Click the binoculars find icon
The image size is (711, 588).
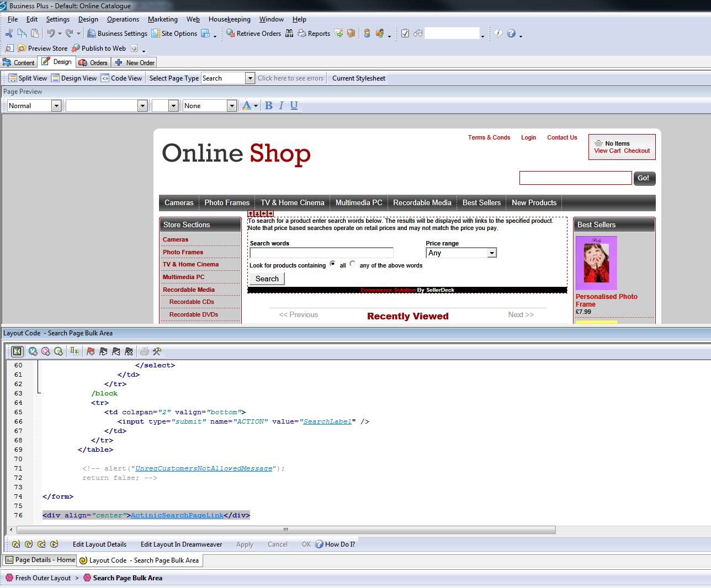tap(289, 34)
